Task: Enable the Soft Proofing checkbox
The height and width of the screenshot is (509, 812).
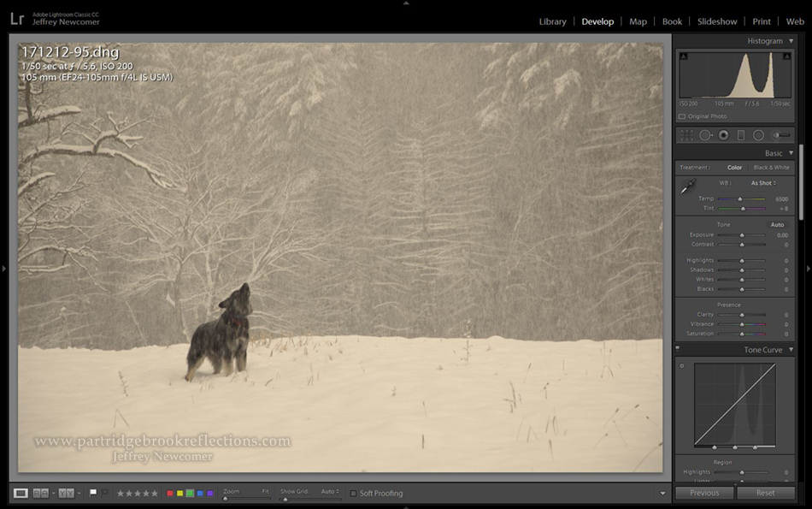Action: tap(353, 494)
